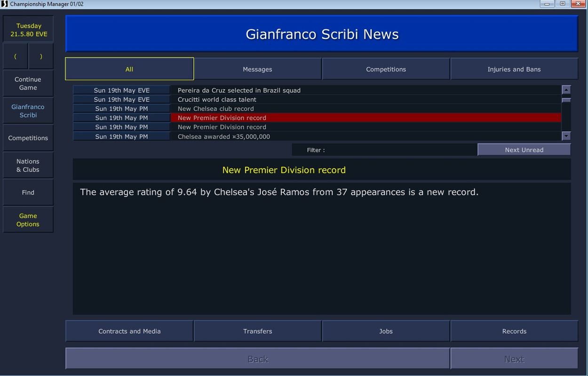The width and height of the screenshot is (588, 376).
Task: Open the Transfers section
Action: click(x=258, y=331)
